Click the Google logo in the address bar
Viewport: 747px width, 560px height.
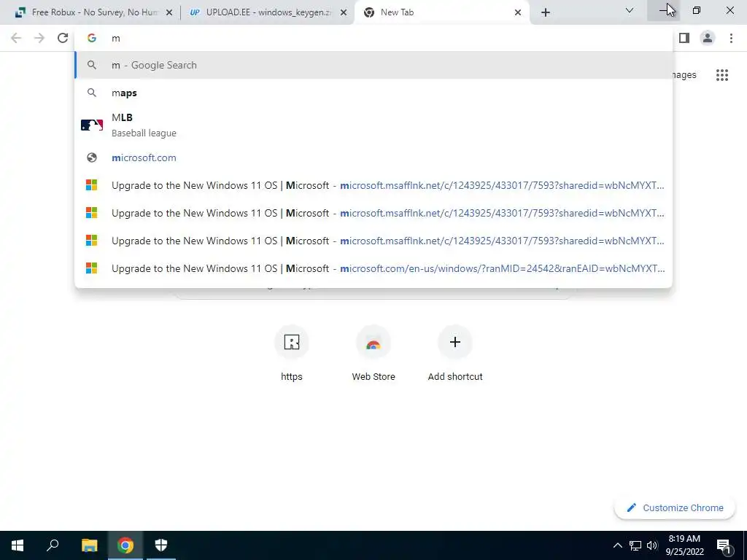click(92, 38)
